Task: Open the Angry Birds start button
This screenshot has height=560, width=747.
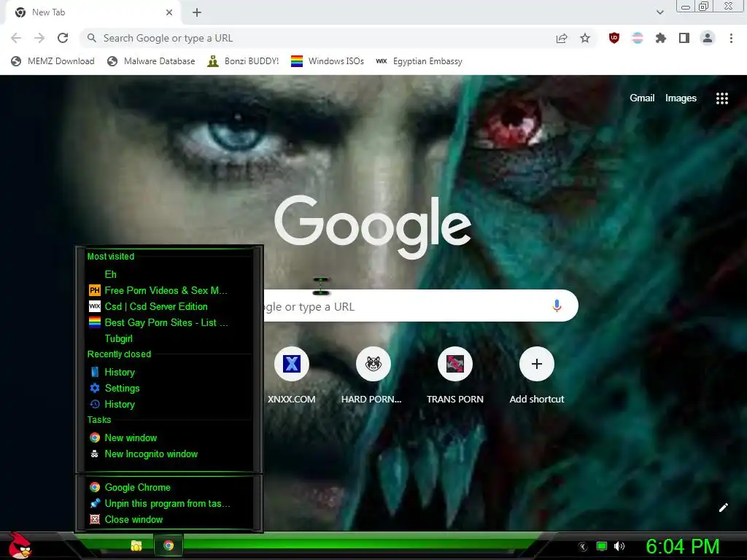Action: click(20, 545)
